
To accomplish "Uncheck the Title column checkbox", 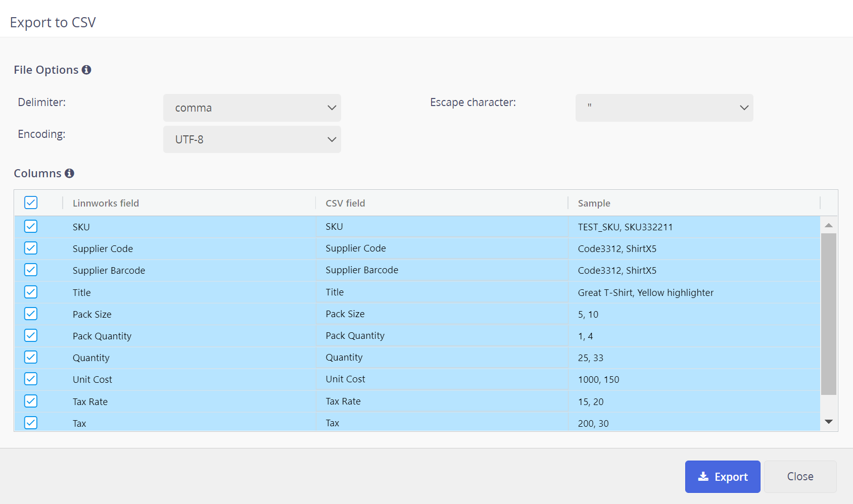I will tap(31, 292).
